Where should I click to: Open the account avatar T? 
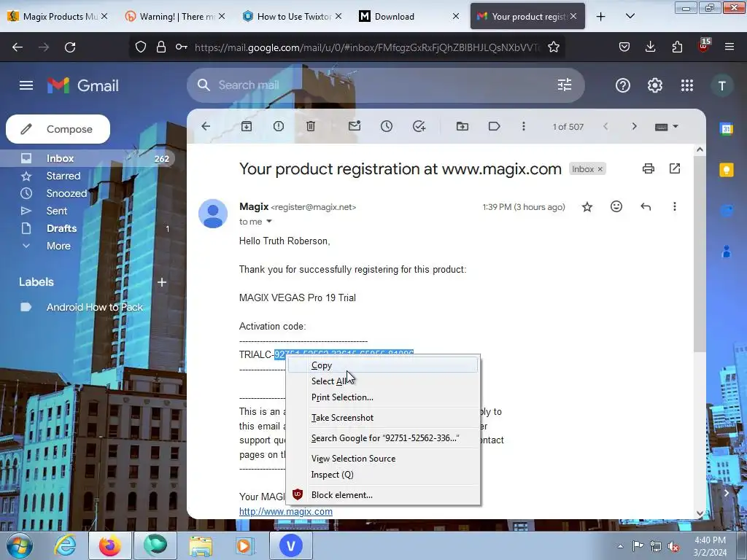[x=722, y=86]
